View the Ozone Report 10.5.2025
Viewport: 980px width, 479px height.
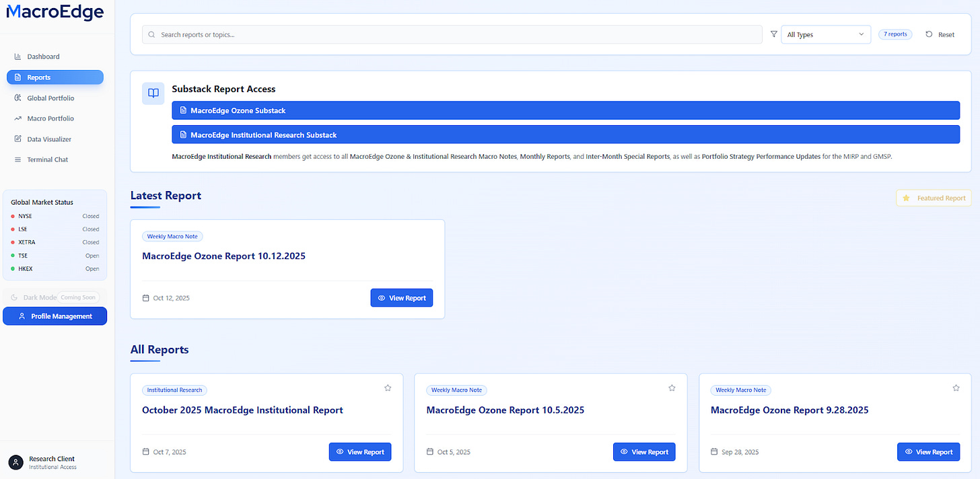(x=644, y=452)
